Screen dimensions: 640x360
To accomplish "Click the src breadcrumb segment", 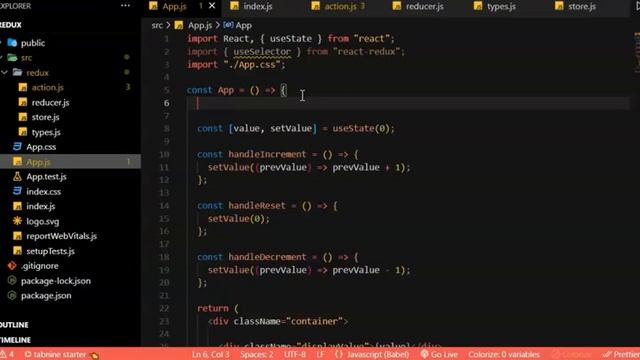I will pyautogui.click(x=157, y=25).
